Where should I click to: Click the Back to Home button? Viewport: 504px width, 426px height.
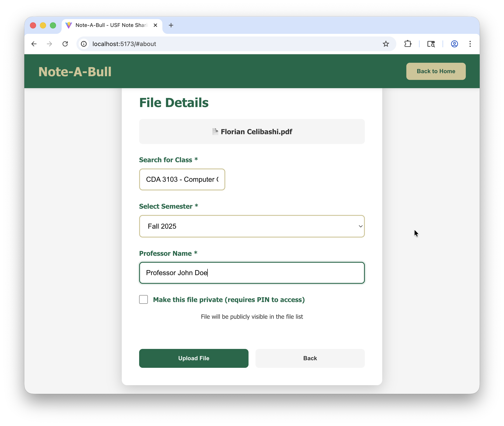click(436, 71)
